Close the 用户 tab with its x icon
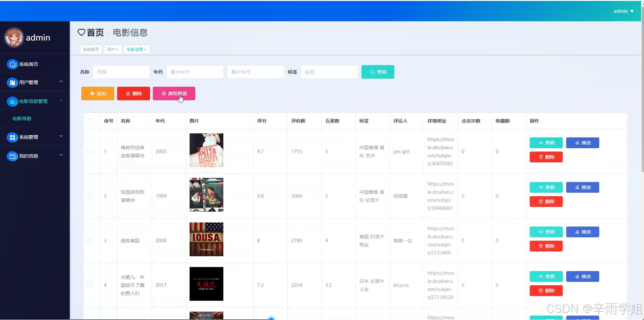 [117, 50]
